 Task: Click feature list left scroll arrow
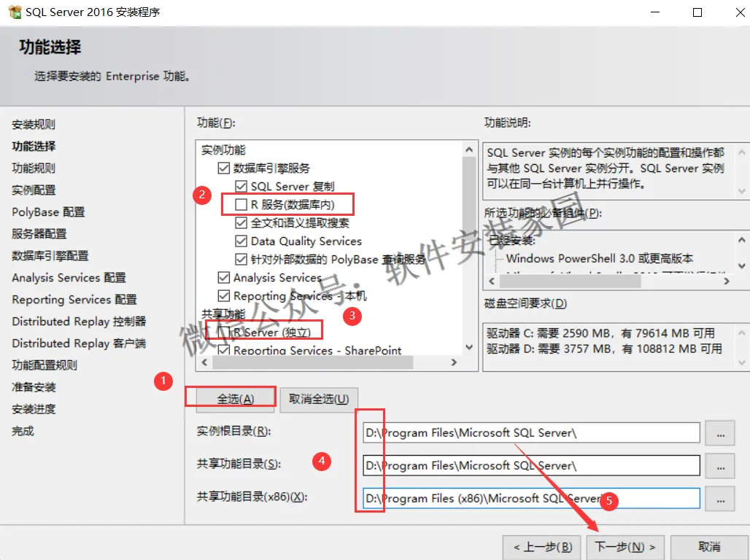point(205,362)
